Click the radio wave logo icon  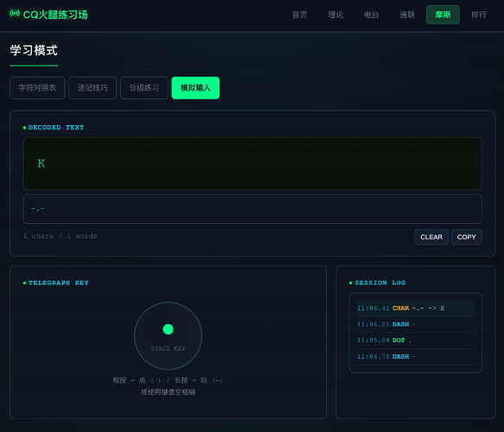[x=15, y=14]
